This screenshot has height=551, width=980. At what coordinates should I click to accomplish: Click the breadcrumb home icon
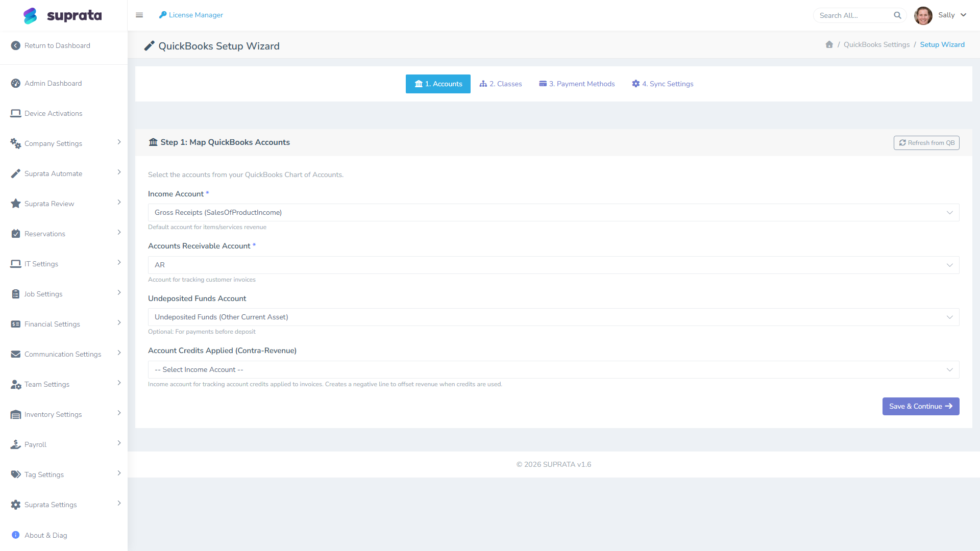829,44
